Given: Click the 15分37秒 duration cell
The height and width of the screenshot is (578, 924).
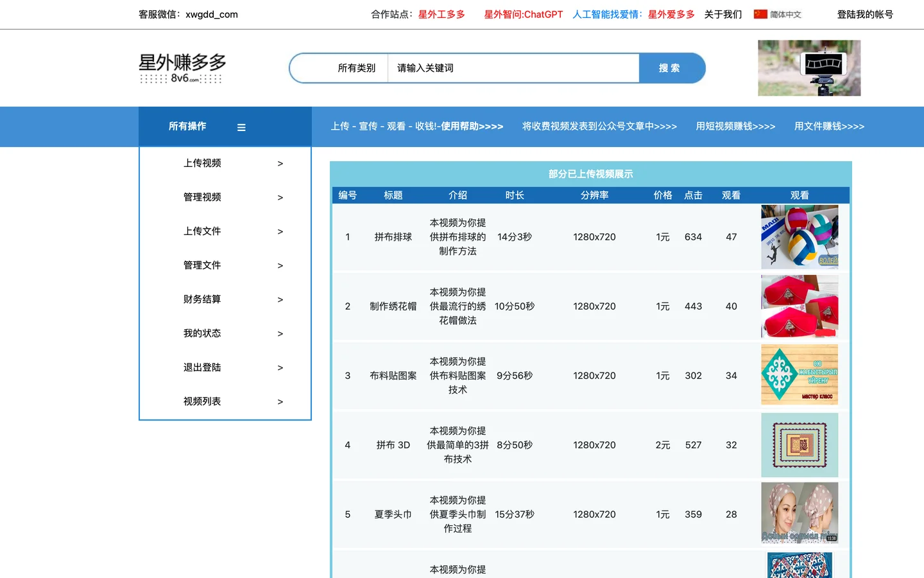Looking at the screenshot, I should pos(515,514).
